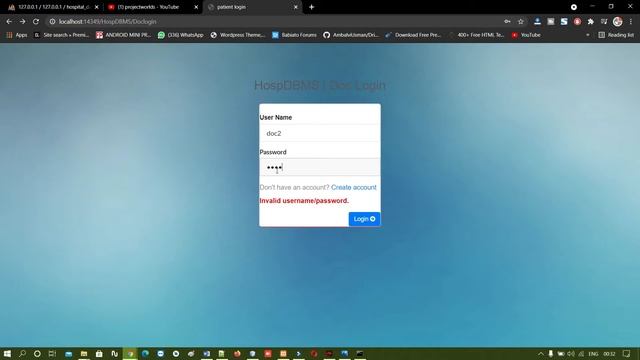
Task: Expand the bookmarks overflow chevron
Action: click(588, 35)
